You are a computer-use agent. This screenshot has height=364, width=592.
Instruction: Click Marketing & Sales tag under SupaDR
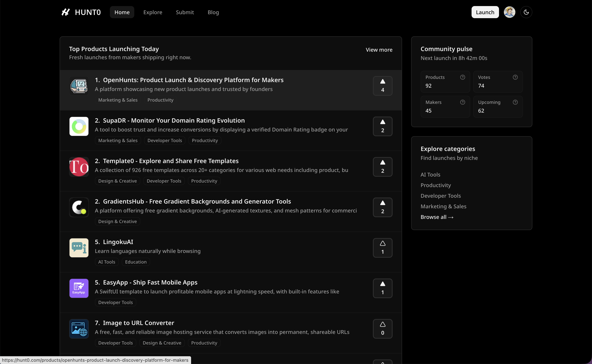118,140
